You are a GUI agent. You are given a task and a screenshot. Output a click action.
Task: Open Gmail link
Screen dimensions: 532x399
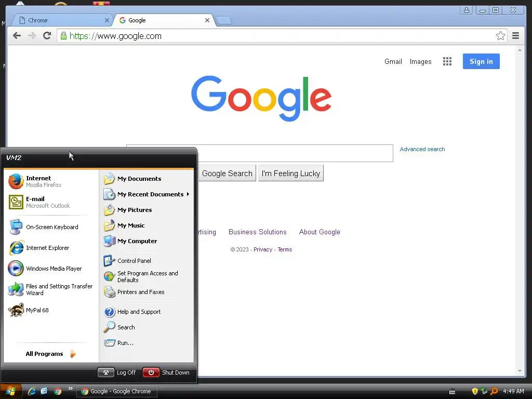pyautogui.click(x=393, y=62)
